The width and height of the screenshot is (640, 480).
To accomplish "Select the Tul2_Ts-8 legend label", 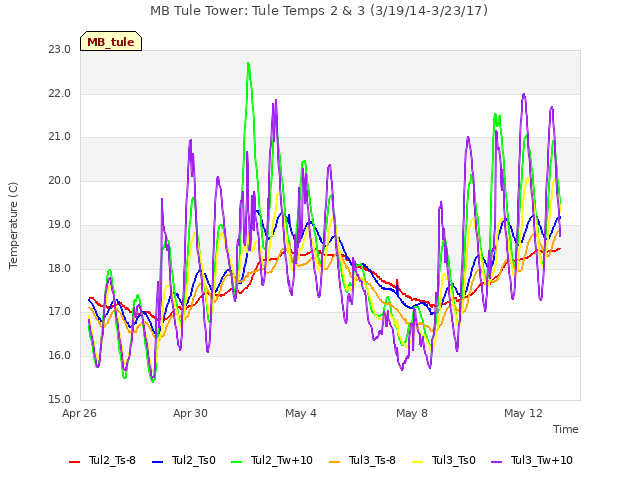I will tap(112, 460).
